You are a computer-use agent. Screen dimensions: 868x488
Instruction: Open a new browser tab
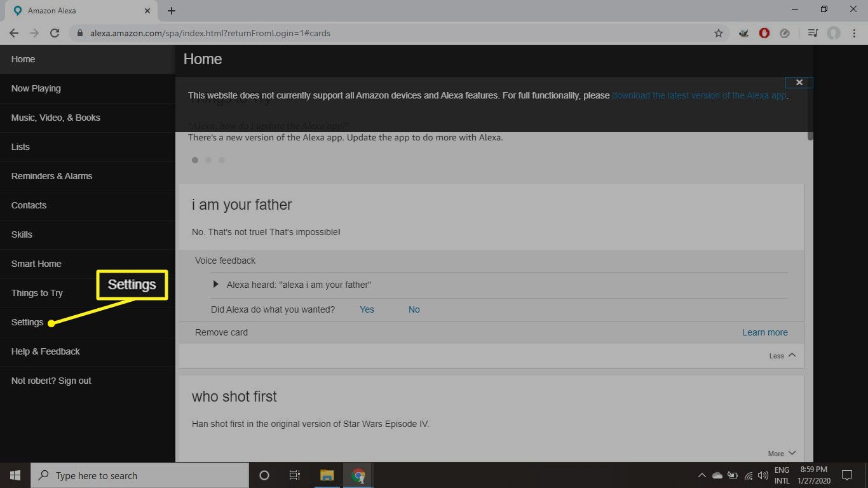(172, 11)
